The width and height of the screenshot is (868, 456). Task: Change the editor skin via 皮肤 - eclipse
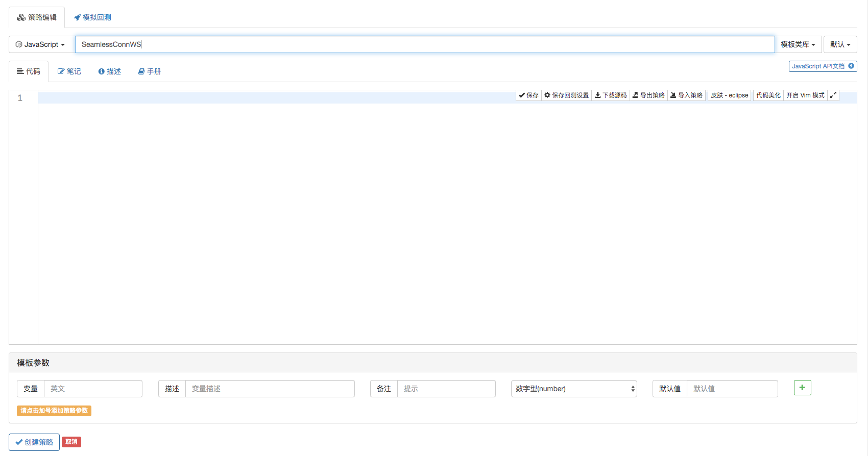pos(730,95)
